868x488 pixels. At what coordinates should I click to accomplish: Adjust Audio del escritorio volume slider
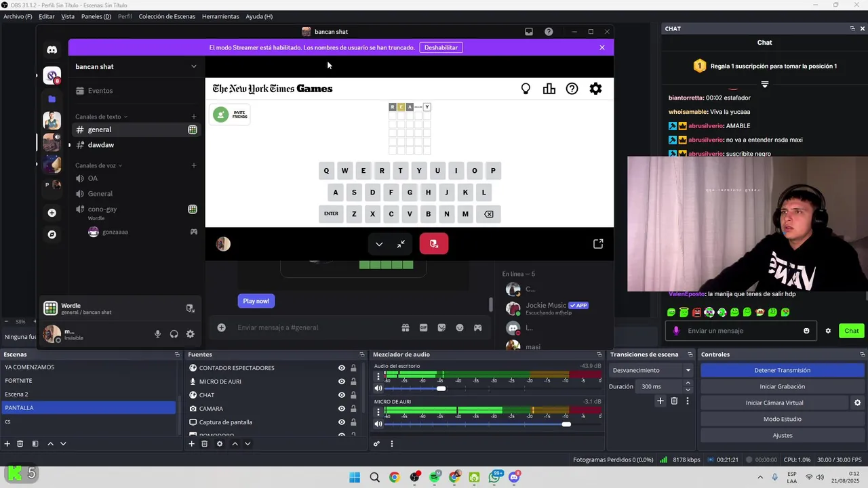[441, 388]
